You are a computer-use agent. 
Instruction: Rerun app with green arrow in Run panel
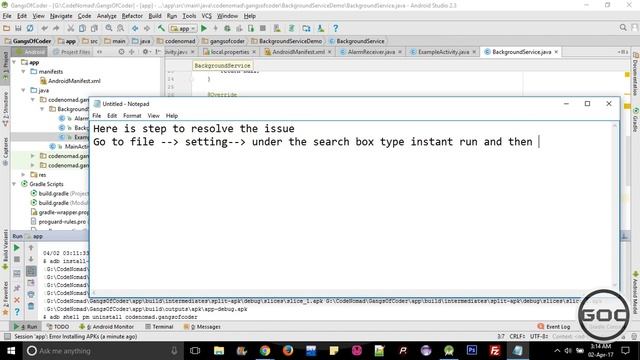click(x=17, y=248)
